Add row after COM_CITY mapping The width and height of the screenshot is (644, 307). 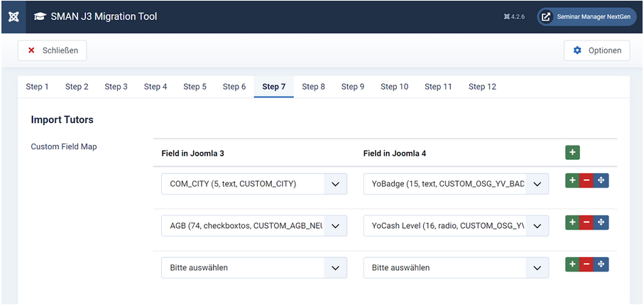(572, 181)
